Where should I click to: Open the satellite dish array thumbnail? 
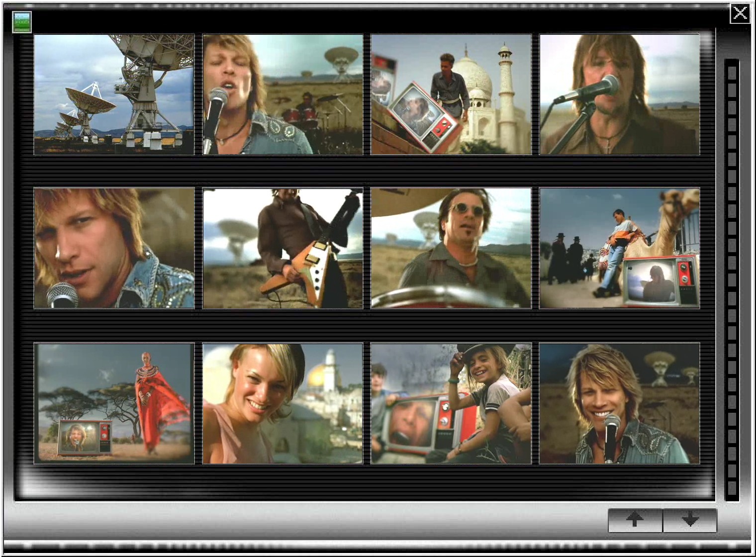point(114,94)
